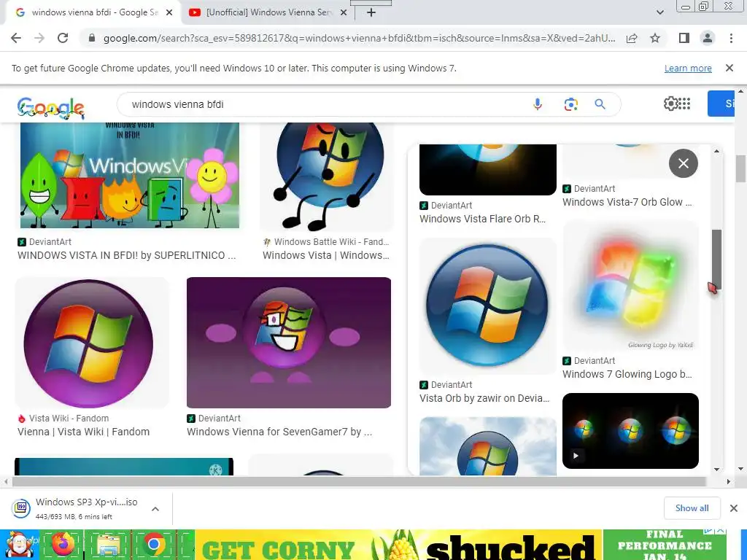Open 'Vienna | Vista Wiki | Fandom' link

(83, 432)
